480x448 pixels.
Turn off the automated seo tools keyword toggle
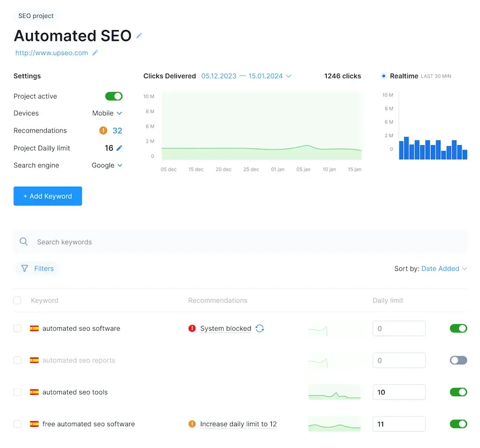(x=458, y=392)
